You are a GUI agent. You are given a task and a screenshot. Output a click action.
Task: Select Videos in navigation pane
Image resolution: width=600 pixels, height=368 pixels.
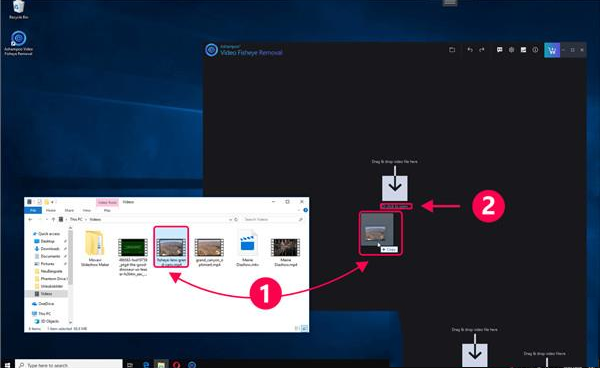click(46, 294)
